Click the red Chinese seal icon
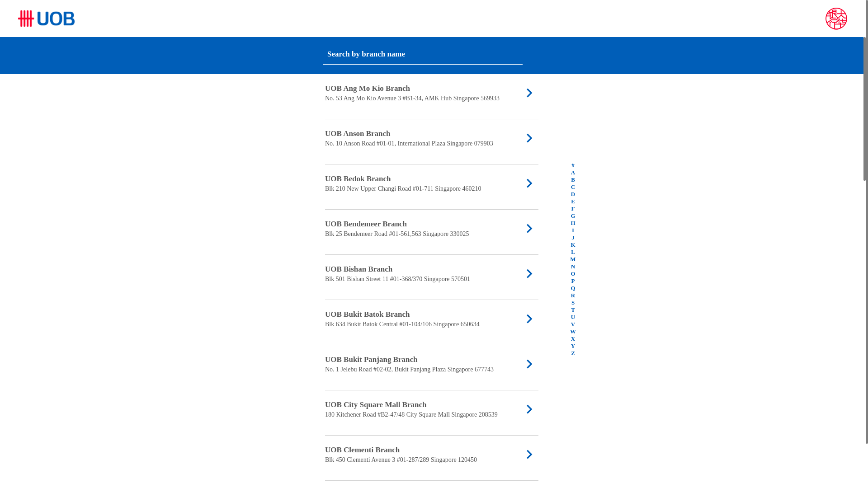This screenshot has width=868, height=488. (836, 19)
